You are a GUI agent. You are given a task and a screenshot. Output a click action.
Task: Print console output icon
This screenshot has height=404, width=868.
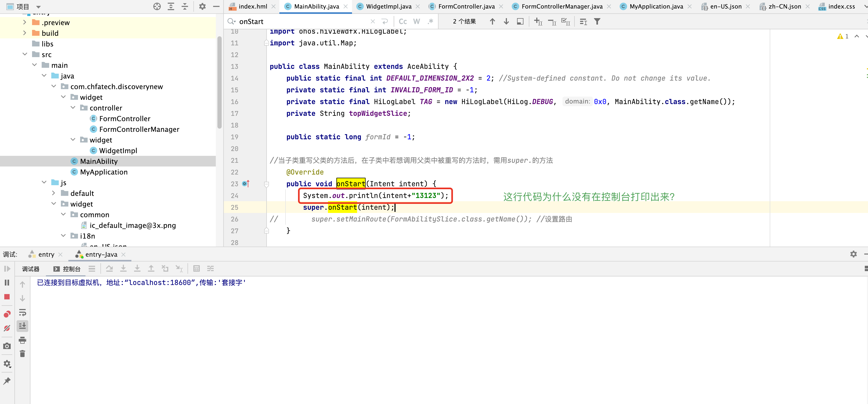point(23,340)
